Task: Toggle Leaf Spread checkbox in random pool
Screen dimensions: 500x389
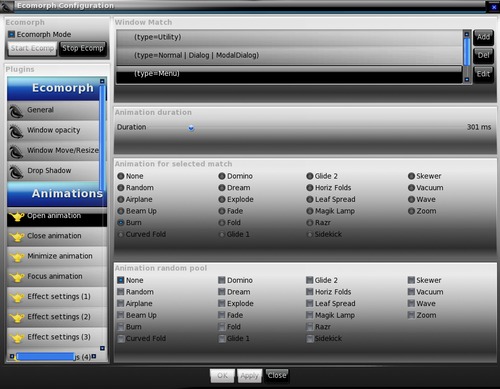Action: click(x=310, y=304)
